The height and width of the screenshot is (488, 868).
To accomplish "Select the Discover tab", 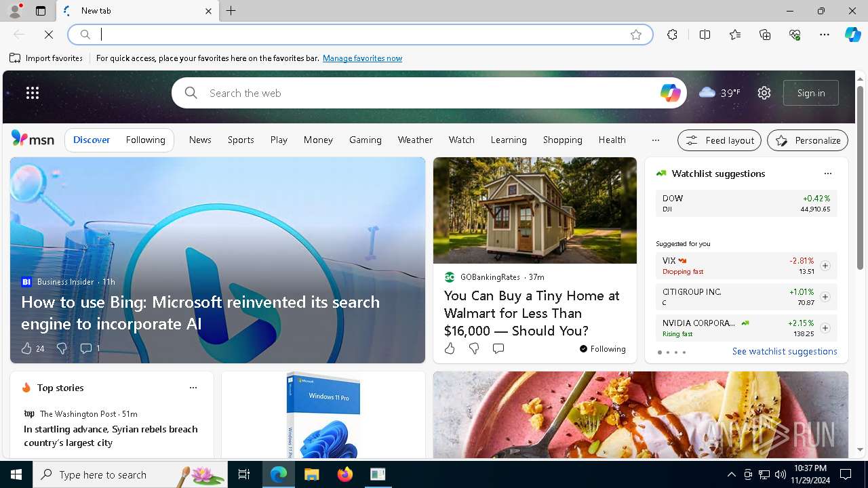I will coord(92,140).
